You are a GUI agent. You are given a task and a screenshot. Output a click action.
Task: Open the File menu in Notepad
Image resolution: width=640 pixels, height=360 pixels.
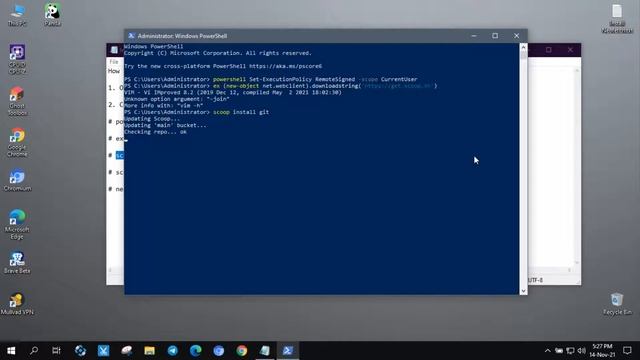114,62
